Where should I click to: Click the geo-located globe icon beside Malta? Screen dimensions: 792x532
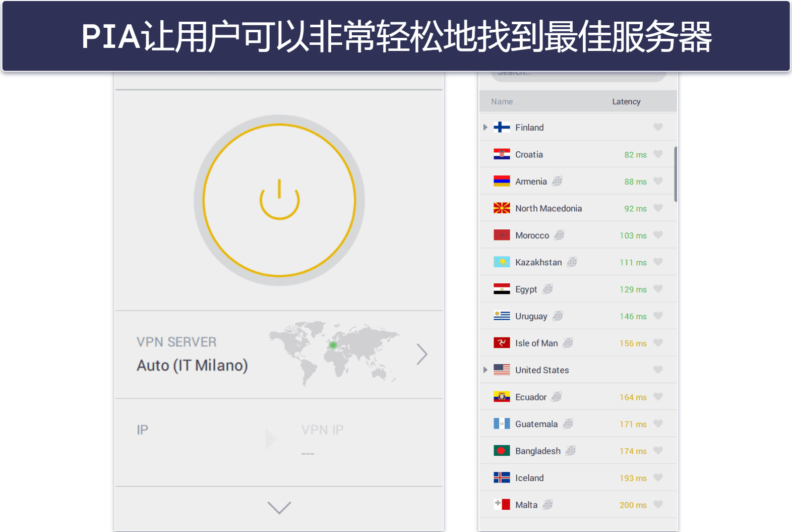point(548,505)
